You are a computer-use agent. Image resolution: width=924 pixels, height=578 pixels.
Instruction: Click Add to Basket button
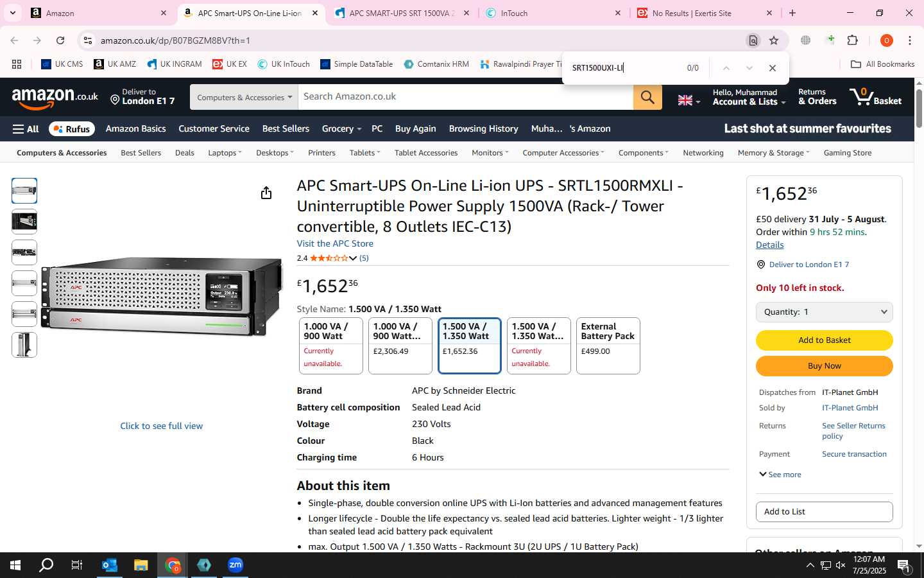click(825, 340)
